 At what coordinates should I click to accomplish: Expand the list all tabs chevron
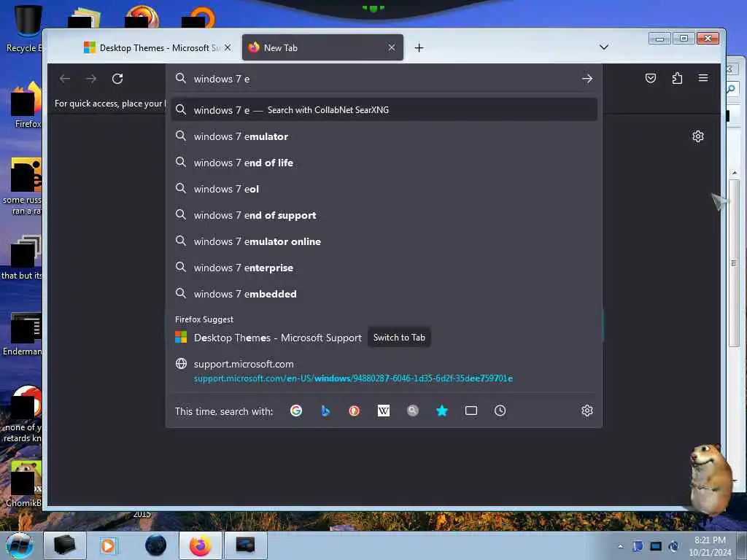(x=603, y=47)
